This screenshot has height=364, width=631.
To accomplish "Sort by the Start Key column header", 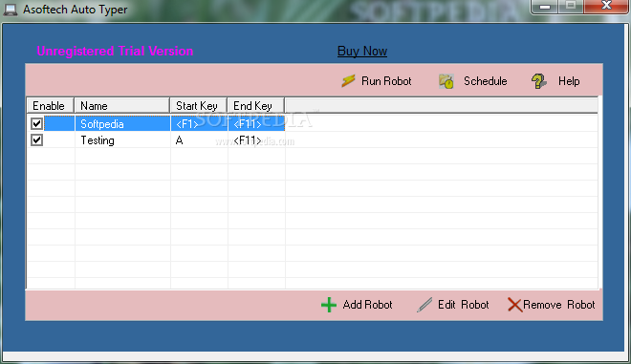I will pos(199,106).
